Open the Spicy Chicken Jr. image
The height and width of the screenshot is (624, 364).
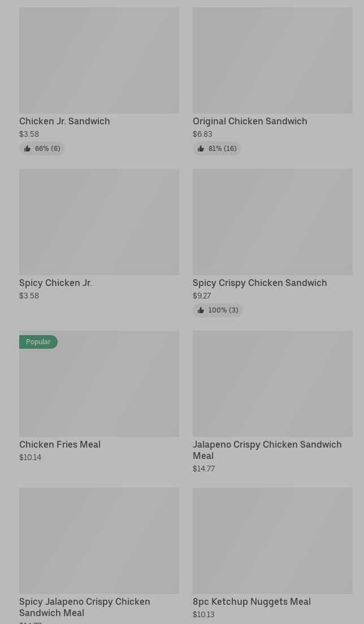(x=99, y=222)
